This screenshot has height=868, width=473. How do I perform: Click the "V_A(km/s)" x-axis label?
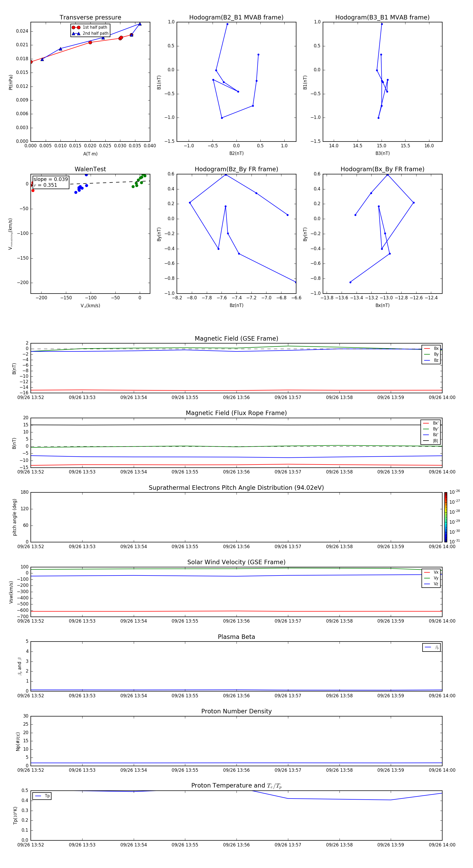point(90,306)
